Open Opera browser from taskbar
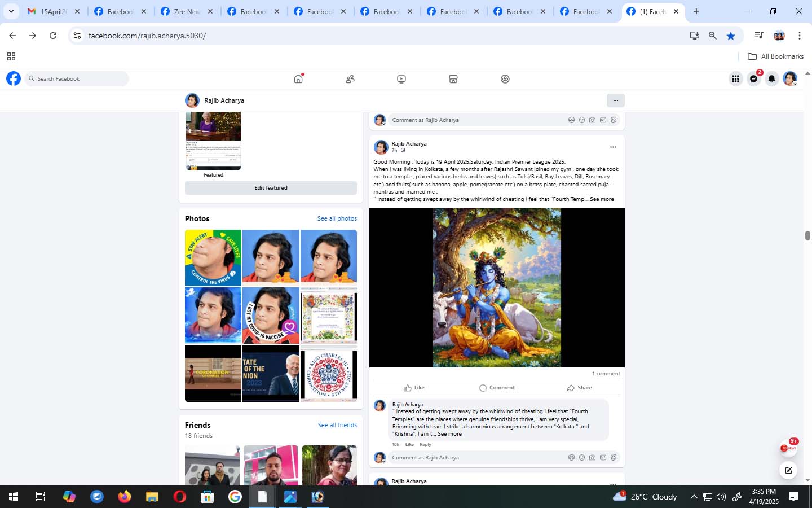This screenshot has width=812, height=508. pos(179,497)
